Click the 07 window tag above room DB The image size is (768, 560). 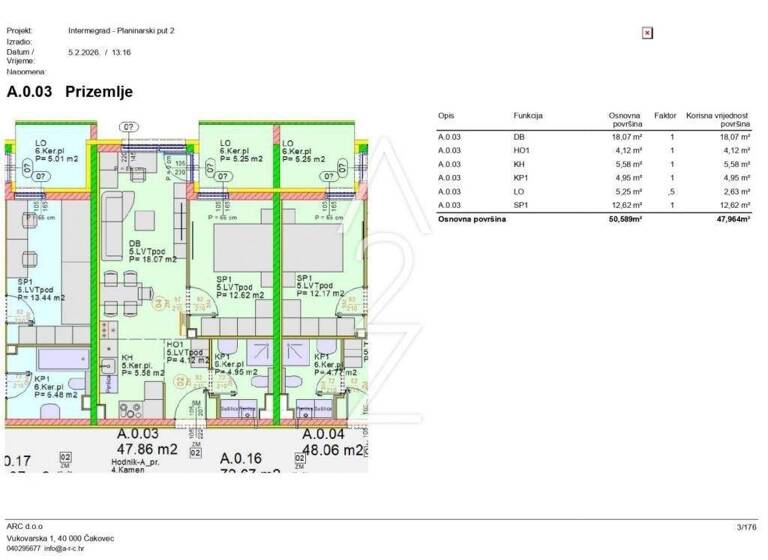tap(128, 128)
